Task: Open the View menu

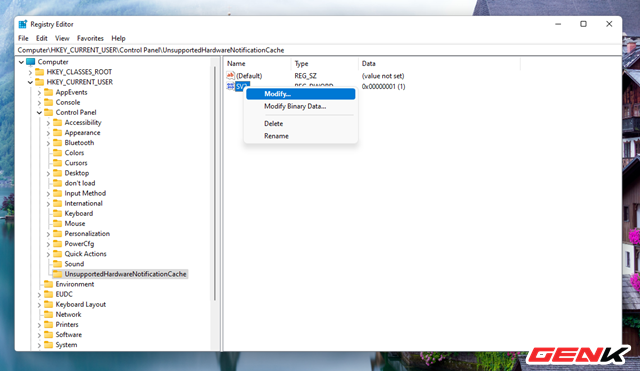Action: point(62,38)
